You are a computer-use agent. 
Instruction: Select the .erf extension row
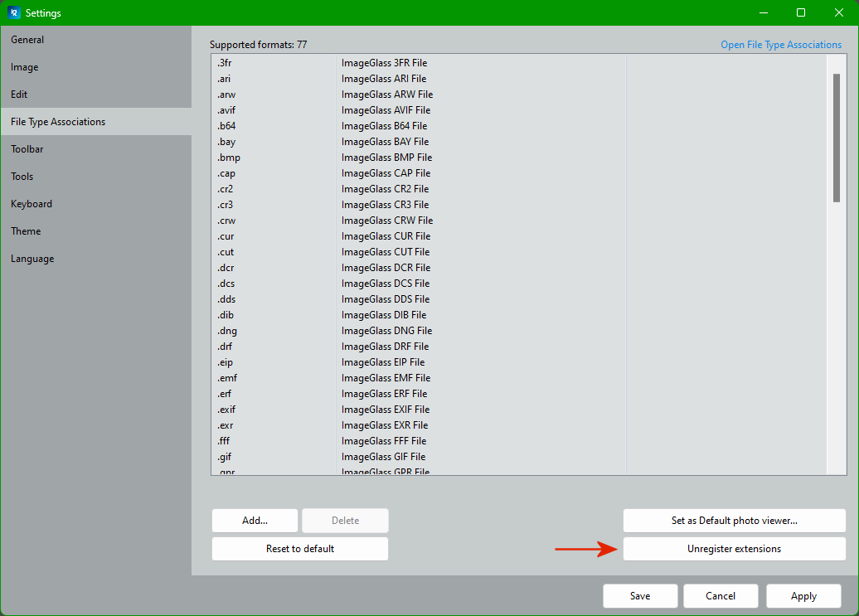pyautogui.click(x=518, y=395)
